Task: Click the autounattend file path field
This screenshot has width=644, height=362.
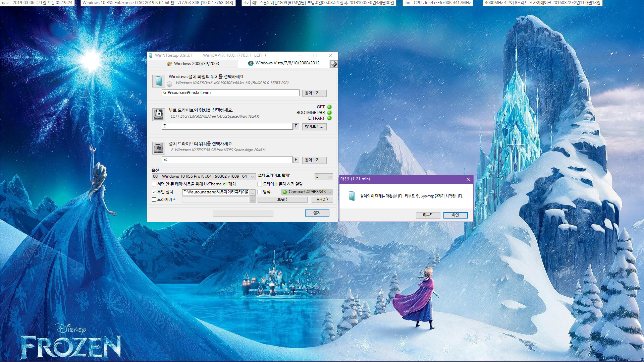Action: 216,192
